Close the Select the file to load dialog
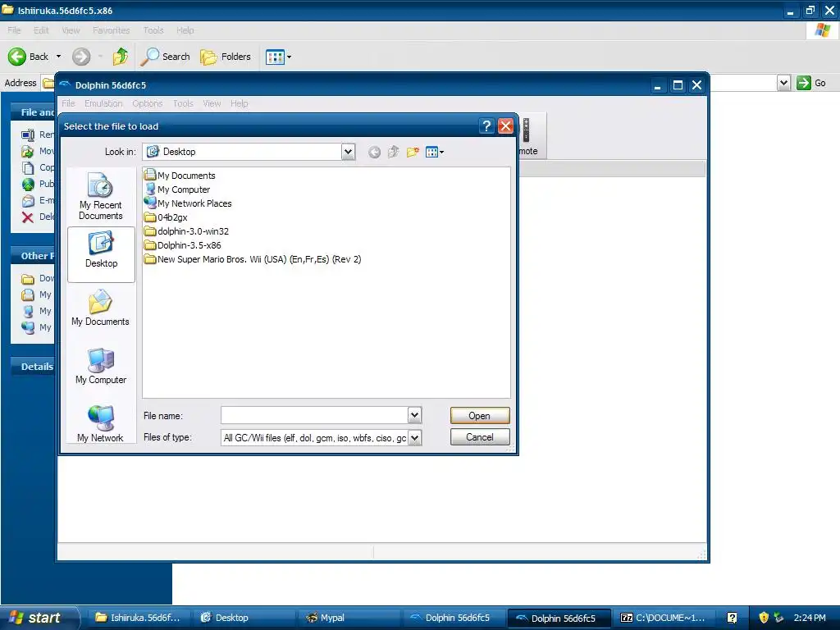Image resolution: width=840 pixels, height=630 pixels. 505,126
